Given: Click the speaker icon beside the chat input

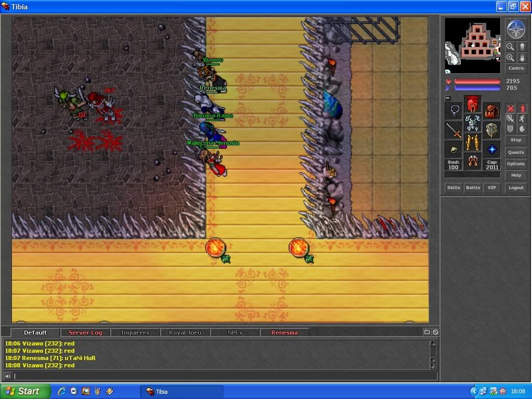Looking at the screenshot, I should point(7,376).
